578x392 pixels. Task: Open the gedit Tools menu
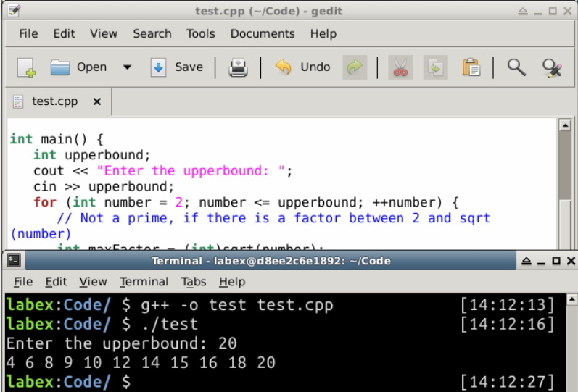point(200,33)
